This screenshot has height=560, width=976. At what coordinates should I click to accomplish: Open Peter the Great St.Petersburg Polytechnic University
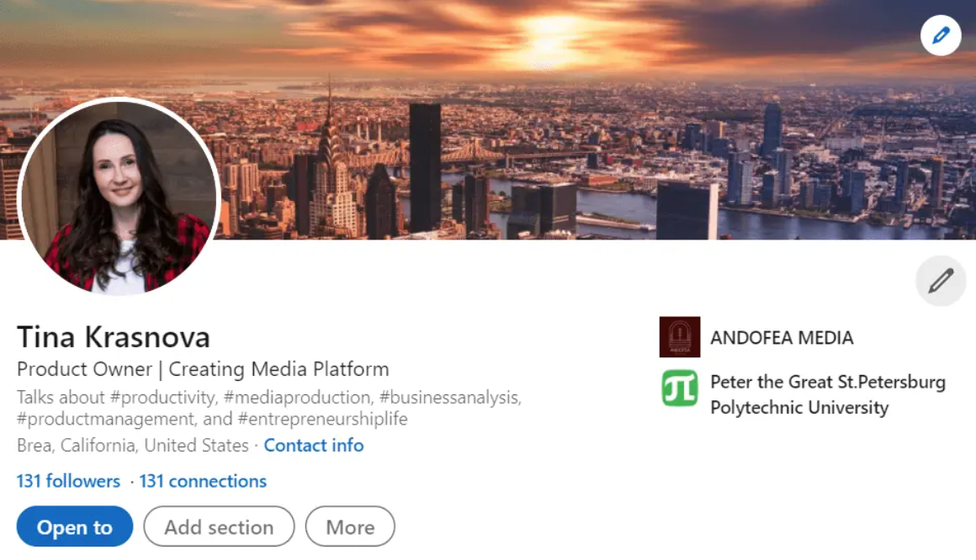828,394
